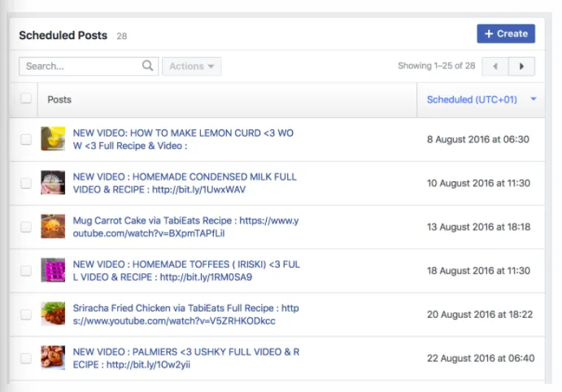Open the Palmiers post thumbnail
562x392 pixels.
(x=53, y=357)
